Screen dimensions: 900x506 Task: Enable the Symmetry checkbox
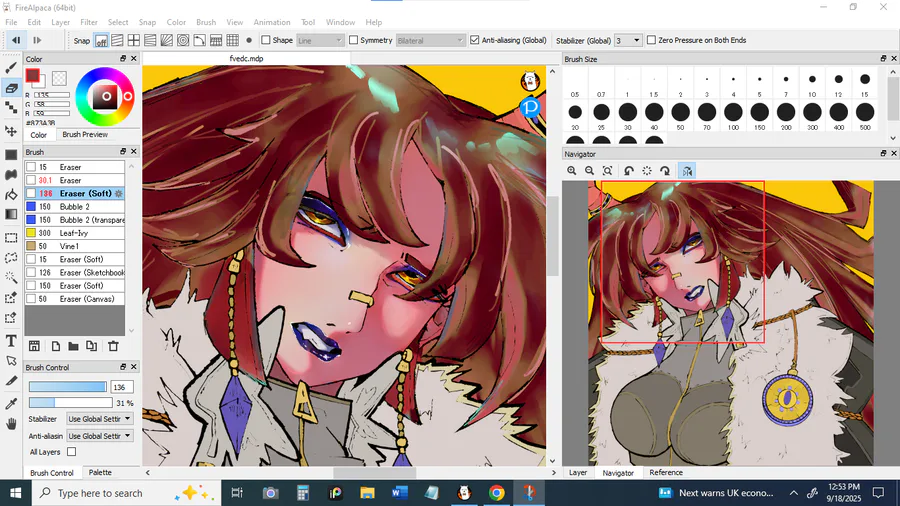click(x=354, y=40)
